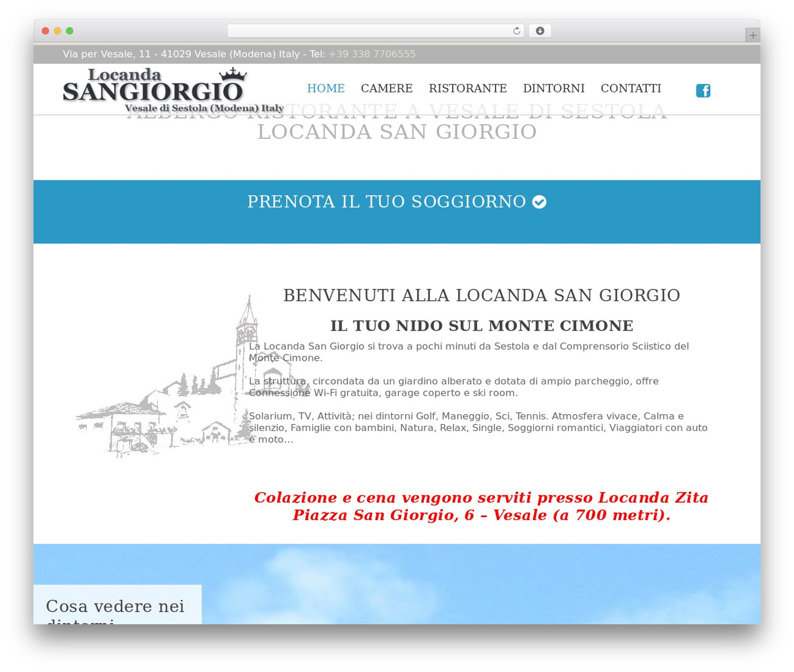
Task: Open a new tab with the plus button
Action: [x=752, y=35]
